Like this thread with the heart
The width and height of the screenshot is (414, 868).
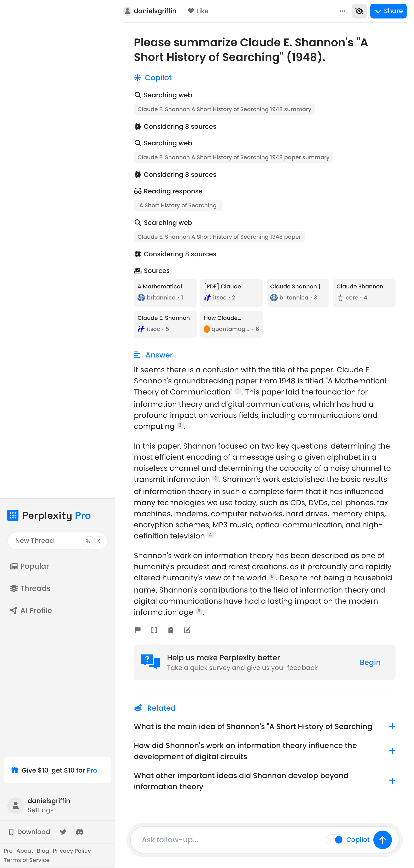(x=198, y=11)
